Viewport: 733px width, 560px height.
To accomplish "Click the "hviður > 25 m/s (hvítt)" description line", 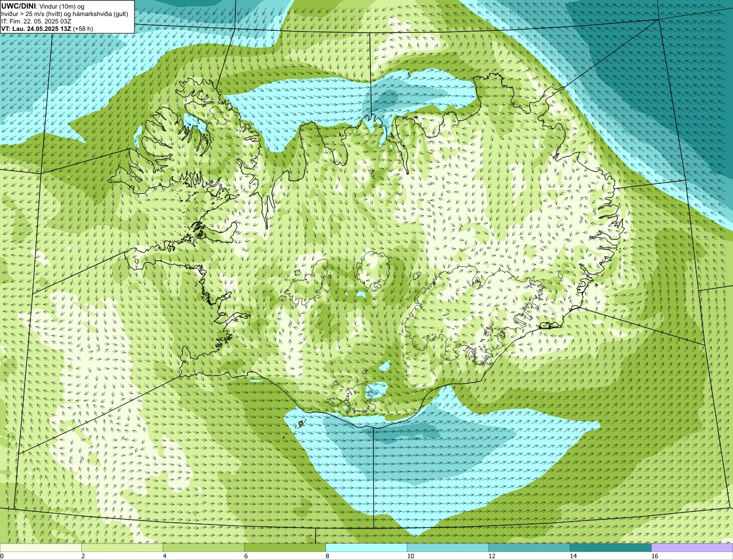I will [65, 14].
